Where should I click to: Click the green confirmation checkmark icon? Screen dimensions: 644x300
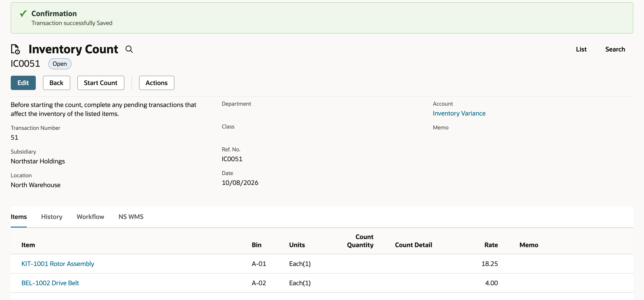coord(23,13)
